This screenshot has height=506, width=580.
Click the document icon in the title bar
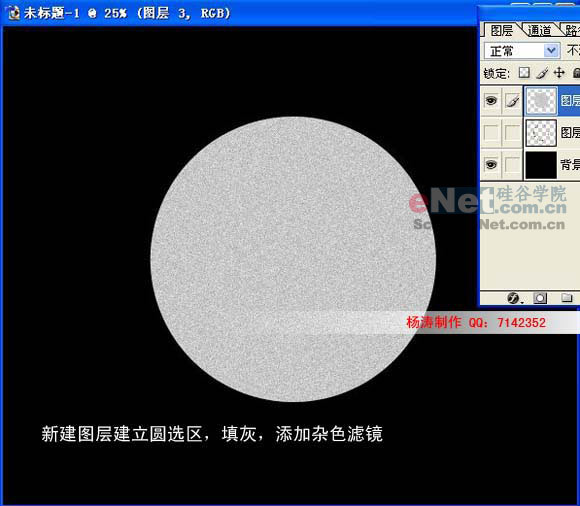pos(13,13)
